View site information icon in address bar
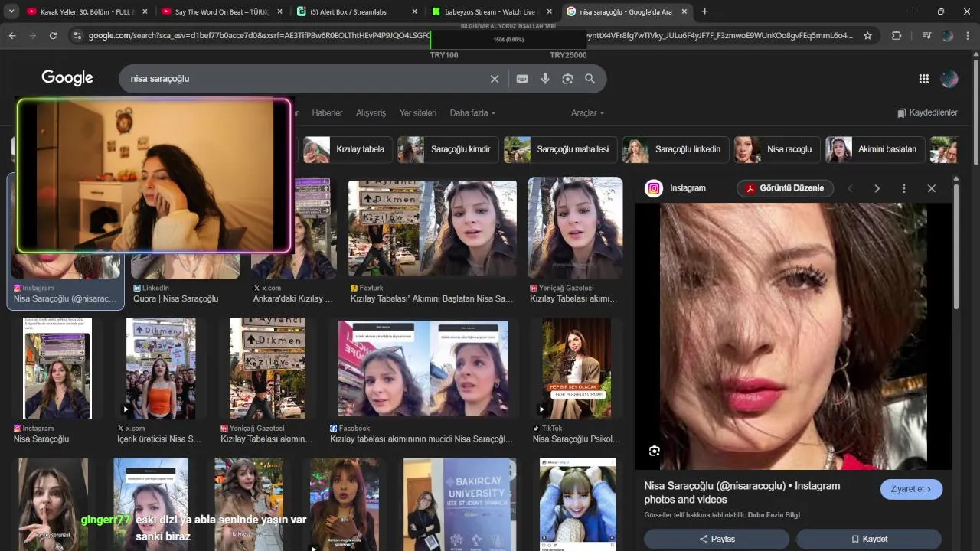 77,35
